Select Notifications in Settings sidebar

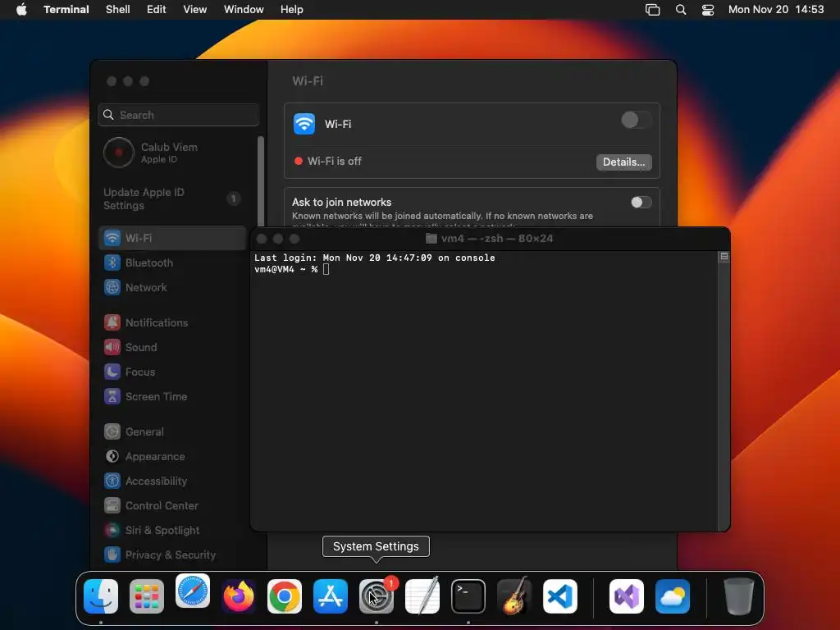click(x=172, y=322)
